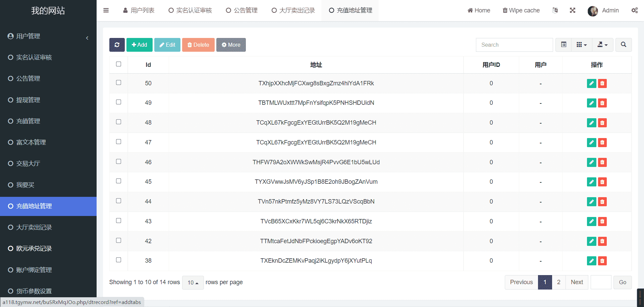Click the language switch icon in header

click(555, 10)
